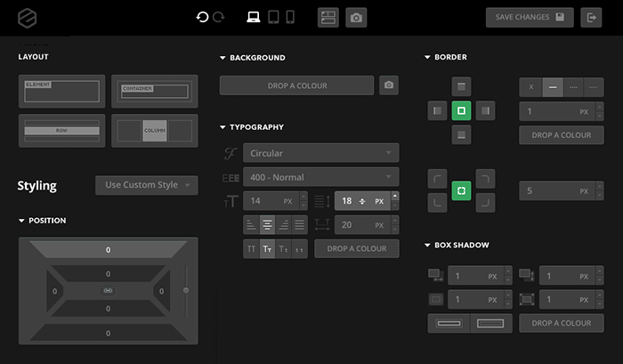Select outer box shadow type
This screenshot has width=623, height=364.
(x=449, y=323)
